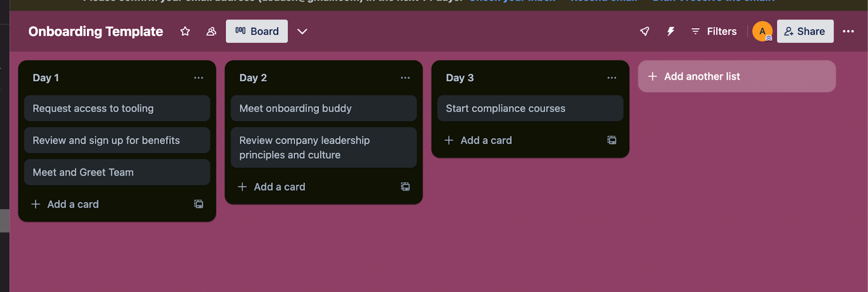Viewport: 868px width, 292px height.
Task: Open board menu ellipsis at top right
Action: pos(848,31)
